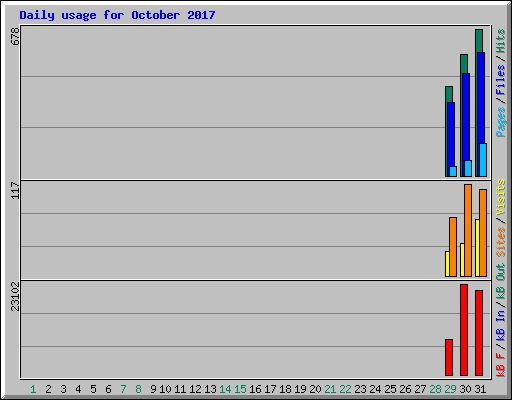Click the red kB F legend label

(500, 365)
